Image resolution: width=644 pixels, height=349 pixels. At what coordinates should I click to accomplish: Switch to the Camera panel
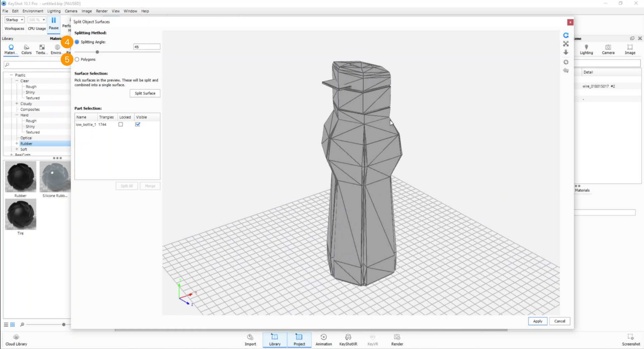click(x=608, y=49)
